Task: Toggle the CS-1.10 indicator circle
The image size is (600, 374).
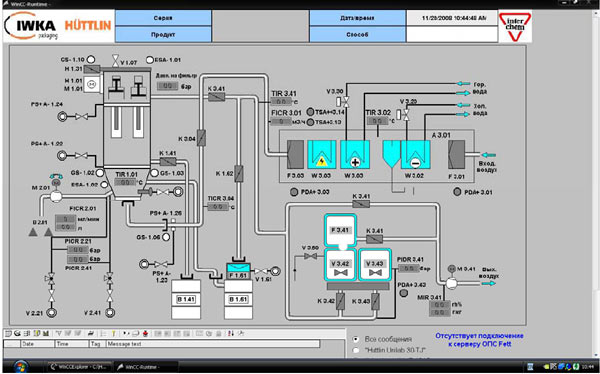Action: tap(91, 59)
